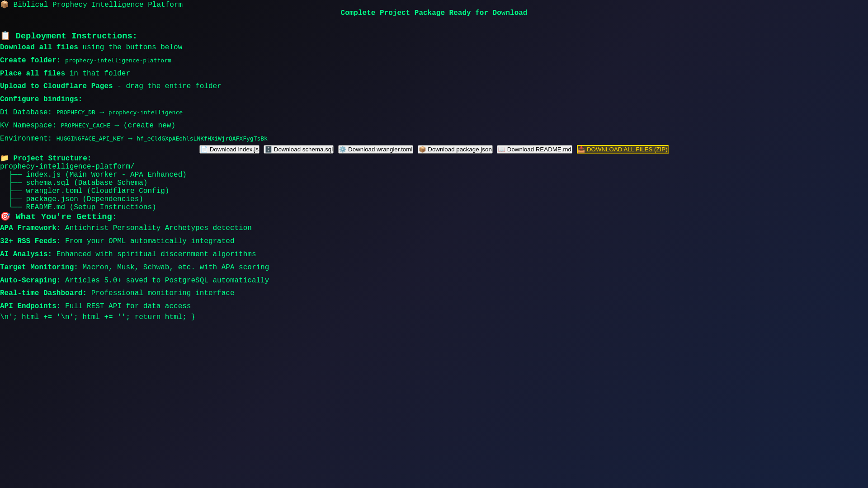Viewport: 868px width, 488px height.
Task: Click the 'Complete Project Package Ready for Download' heading
Action: (x=434, y=13)
